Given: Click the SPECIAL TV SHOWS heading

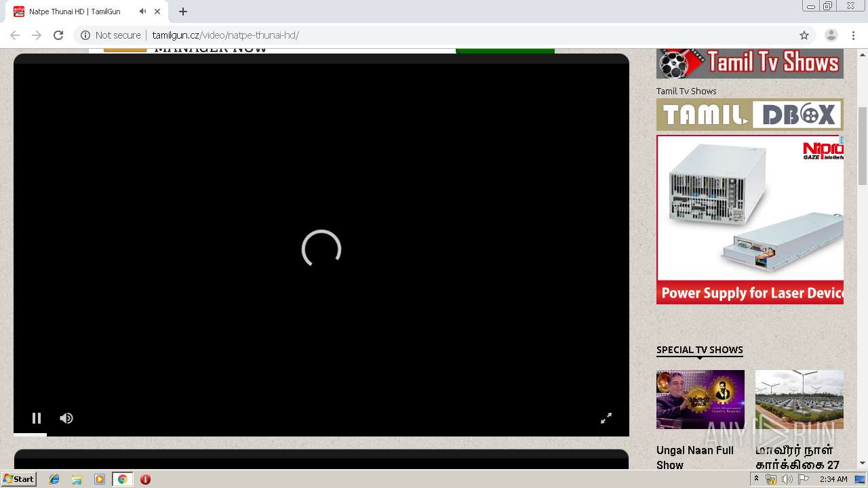Looking at the screenshot, I should point(700,350).
